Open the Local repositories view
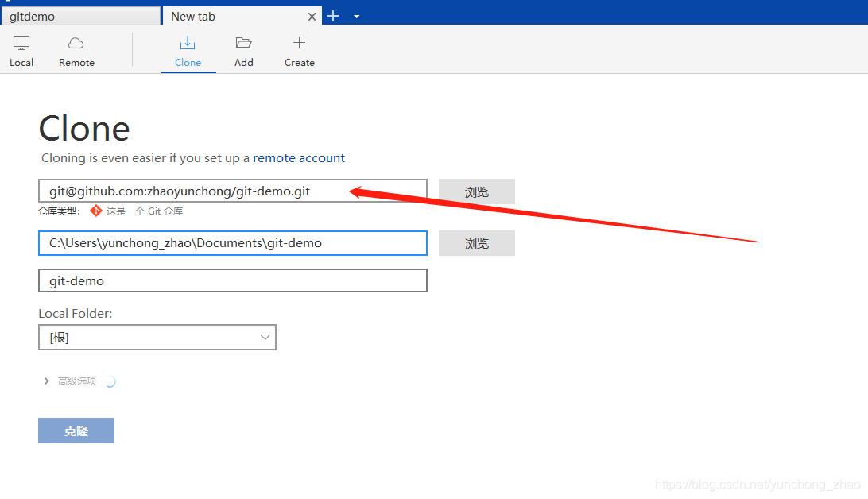 click(21, 52)
